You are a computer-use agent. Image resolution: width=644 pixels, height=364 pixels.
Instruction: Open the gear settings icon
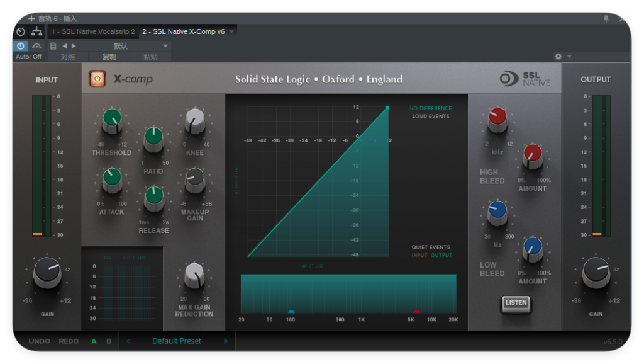pos(558,56)
